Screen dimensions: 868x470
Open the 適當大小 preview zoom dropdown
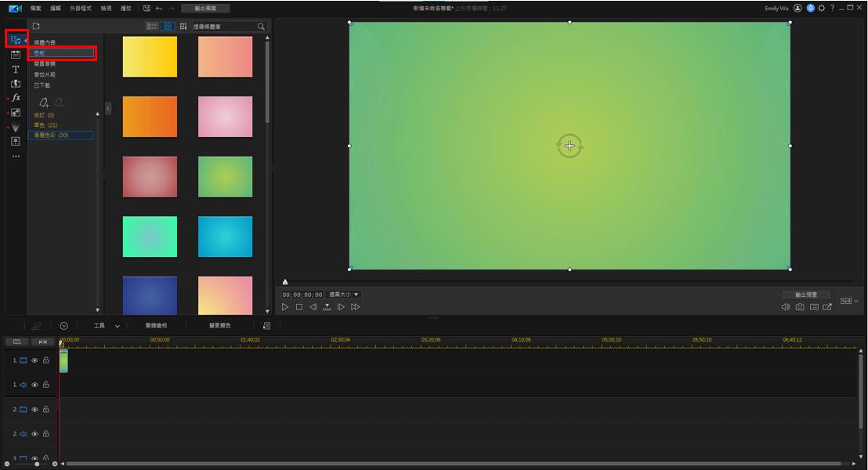[x=344, y=295]
